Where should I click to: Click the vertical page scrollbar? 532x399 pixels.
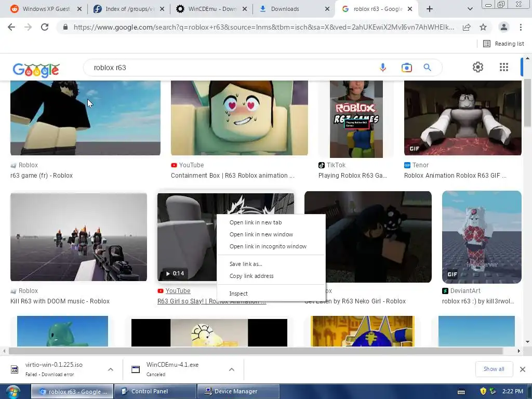click(528, 103)
